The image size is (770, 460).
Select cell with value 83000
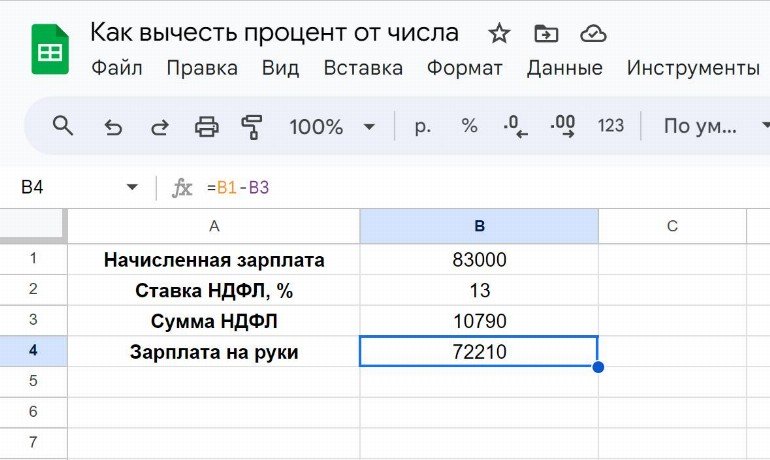pos(479,260)
